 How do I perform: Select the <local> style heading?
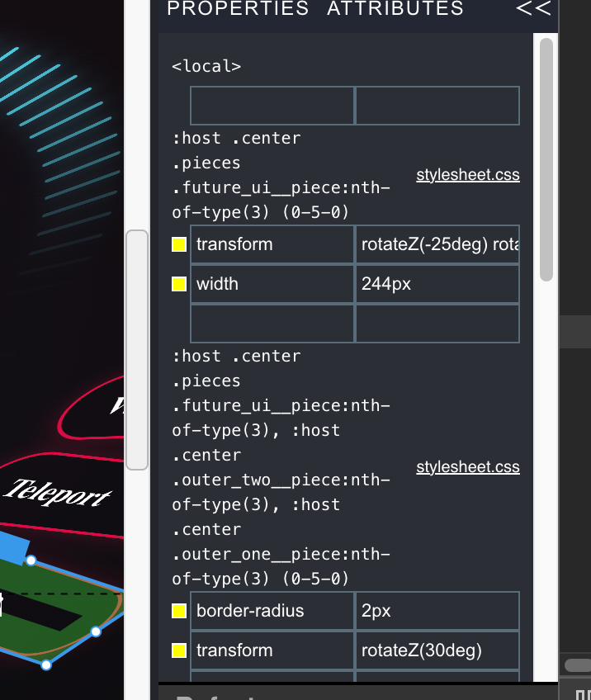[x=206, y=67]
